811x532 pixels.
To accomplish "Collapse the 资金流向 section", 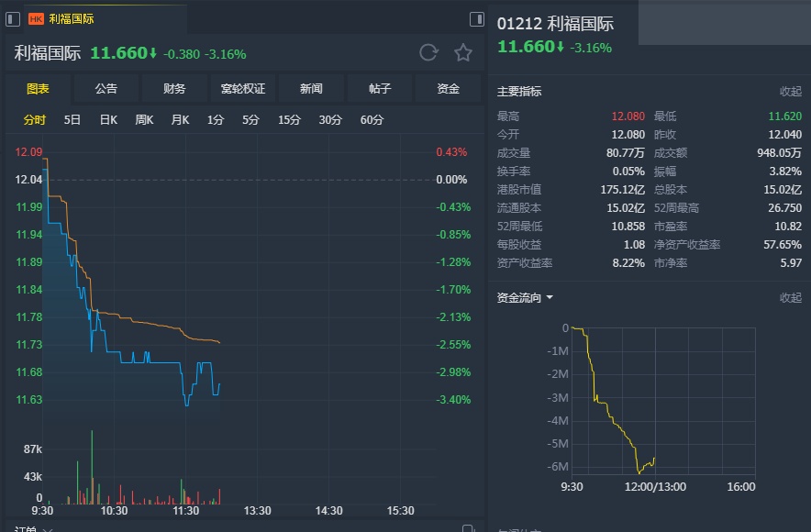I will [x=790, y=298].
